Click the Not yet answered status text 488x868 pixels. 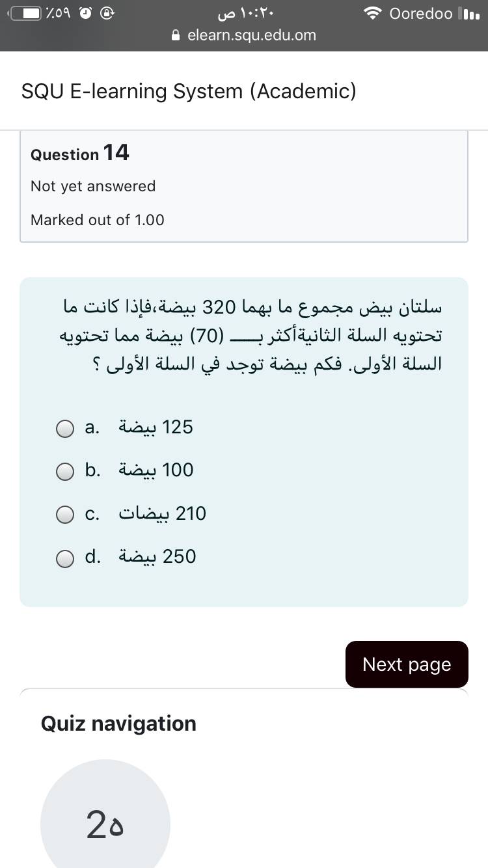pos(93,186)
